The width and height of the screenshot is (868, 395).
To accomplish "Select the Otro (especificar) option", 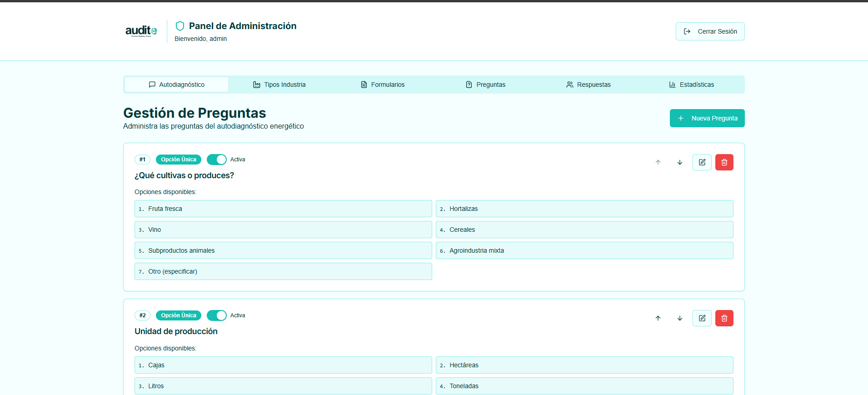I will (283, 271).
